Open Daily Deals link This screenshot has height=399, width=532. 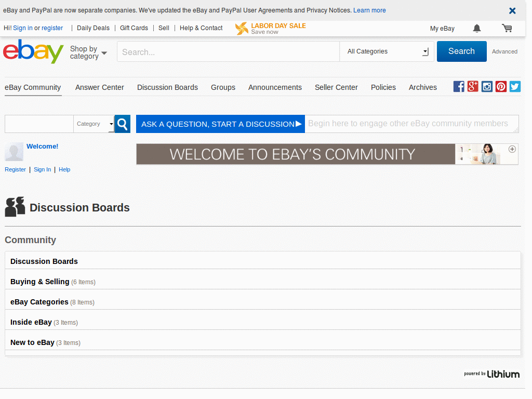pos(94,28)
